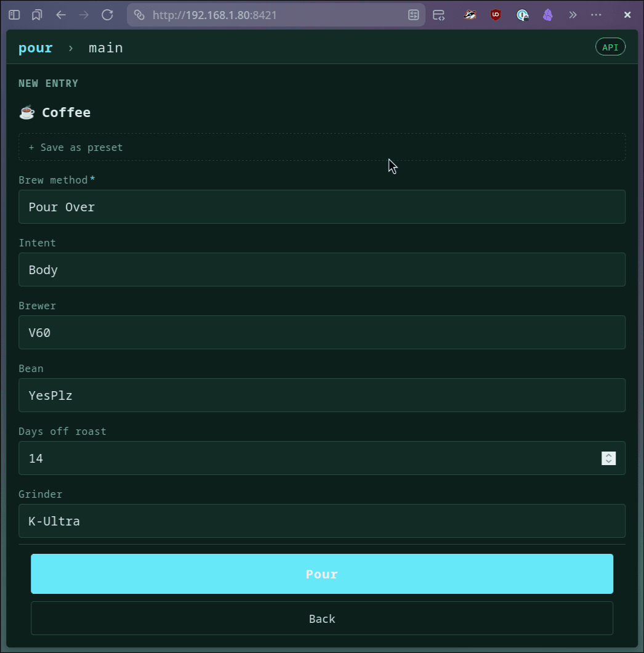Open the Intent field showing Body
This screenshot has width=644, height=653.
[322, 269]
